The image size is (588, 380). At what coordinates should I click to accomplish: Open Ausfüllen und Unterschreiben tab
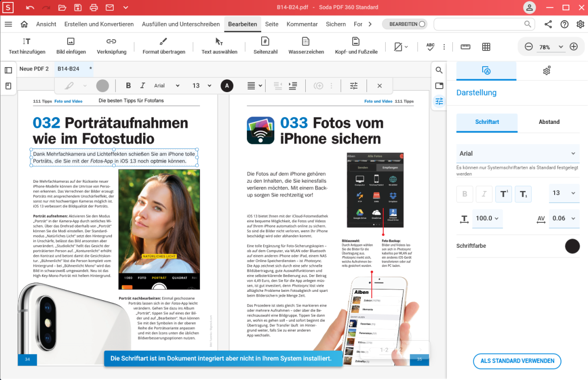pyautogui.click(x=181, y=24)
